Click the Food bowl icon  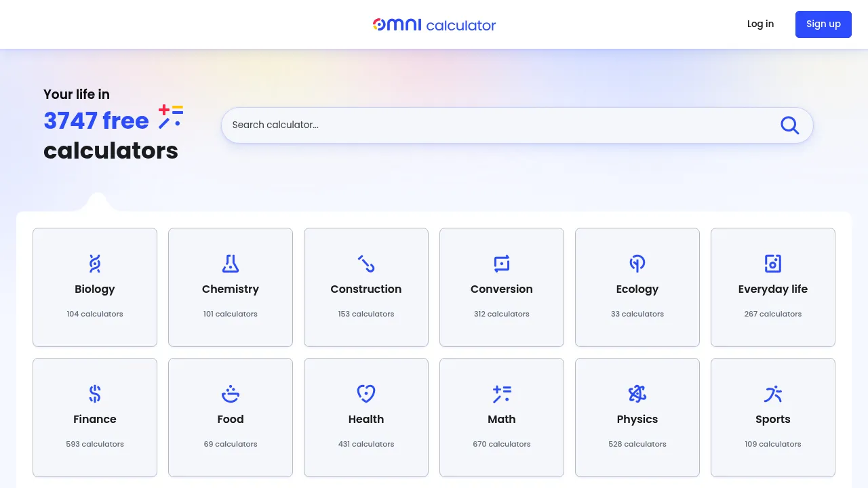click(231, 394)
